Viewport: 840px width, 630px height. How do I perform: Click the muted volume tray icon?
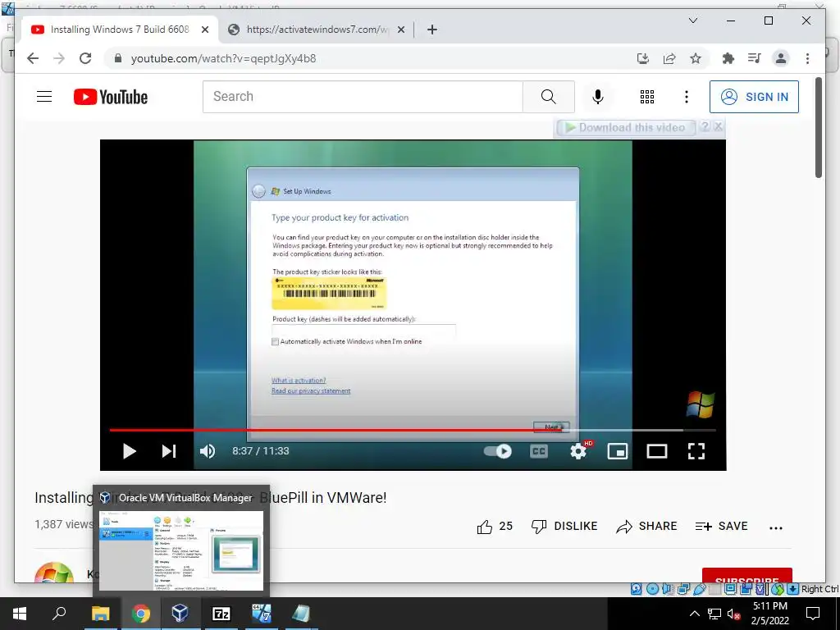pos(733,614)
